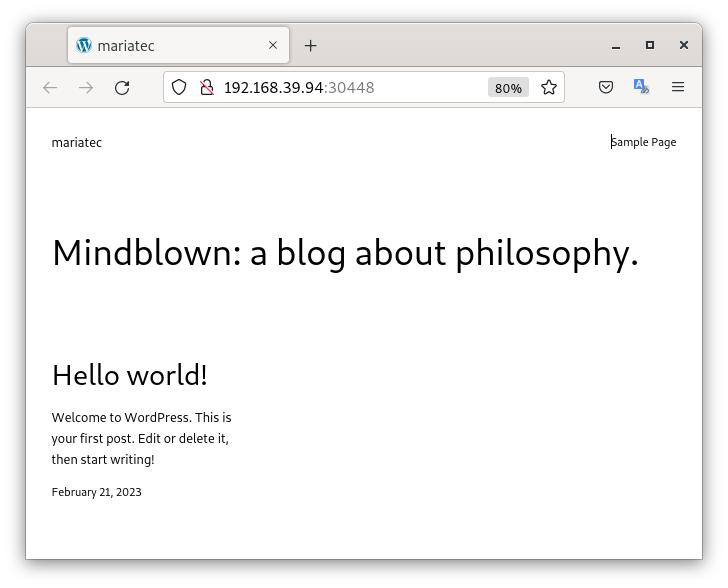Reset the 80% zoom level badge
This screenshot has height=588, width=728.
click(x=508, y=88)
